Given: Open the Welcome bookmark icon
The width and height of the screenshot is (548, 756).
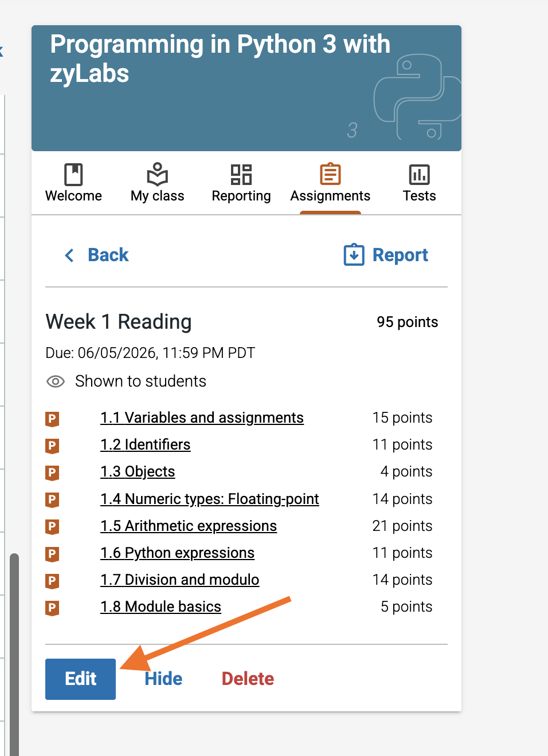Looking at the screenshot, I should point(73,175).
